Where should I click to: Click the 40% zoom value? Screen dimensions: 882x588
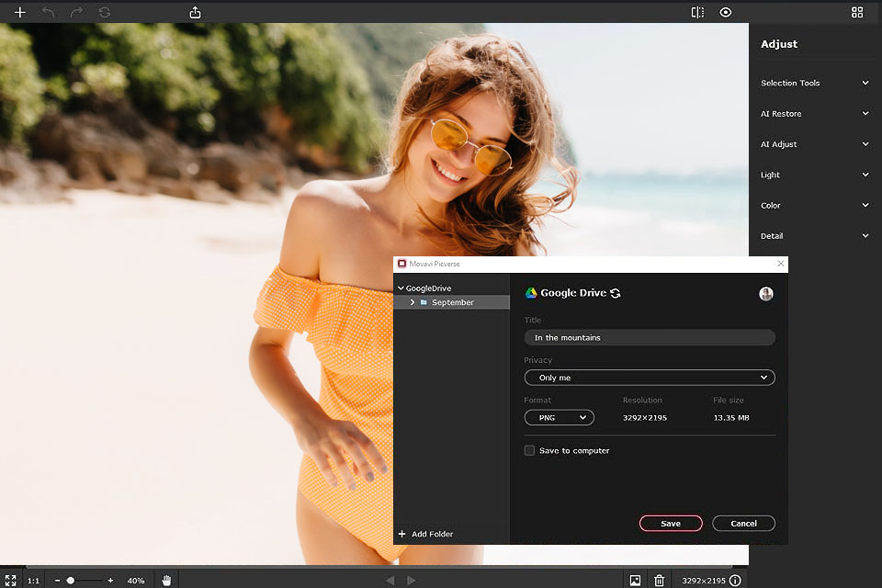click(136, 581)
